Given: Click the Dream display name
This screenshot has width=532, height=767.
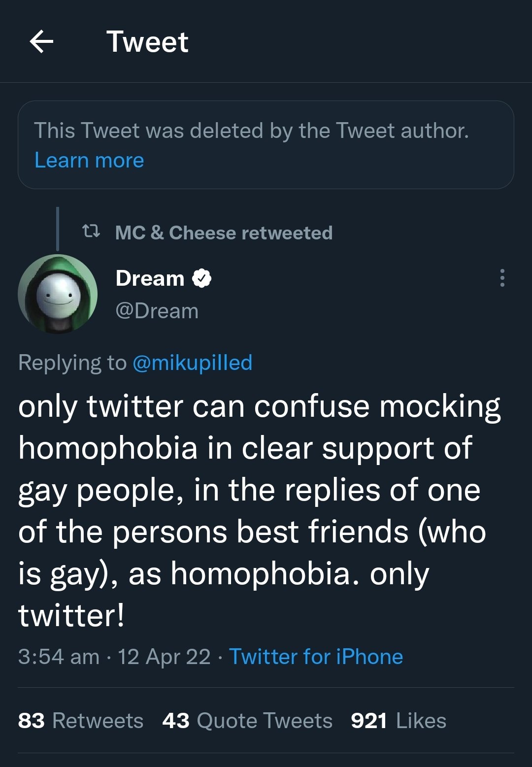Looking at the screenshot, I should click(x=150, y=278).
